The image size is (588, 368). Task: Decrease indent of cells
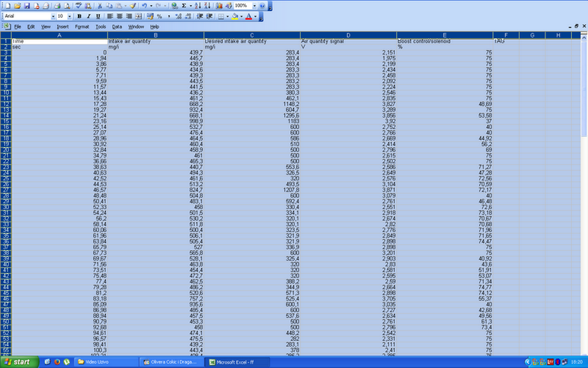[x=200, y=16]
